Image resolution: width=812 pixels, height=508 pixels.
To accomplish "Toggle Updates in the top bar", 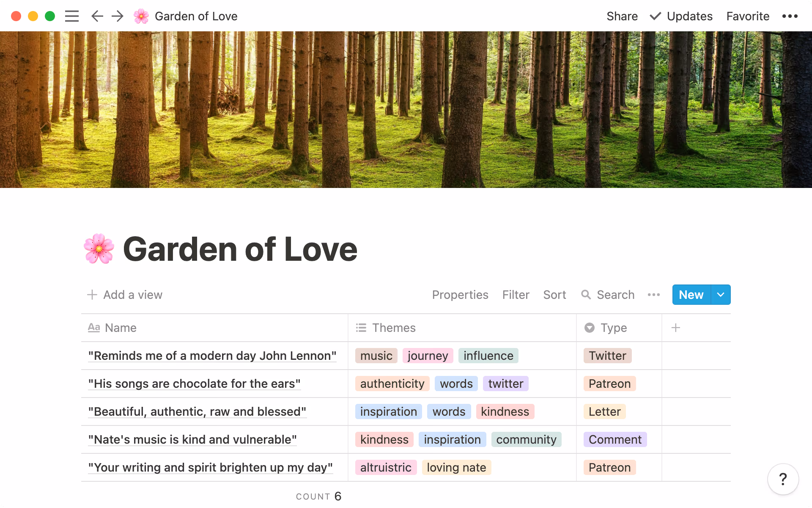I will tap(681, 16).
